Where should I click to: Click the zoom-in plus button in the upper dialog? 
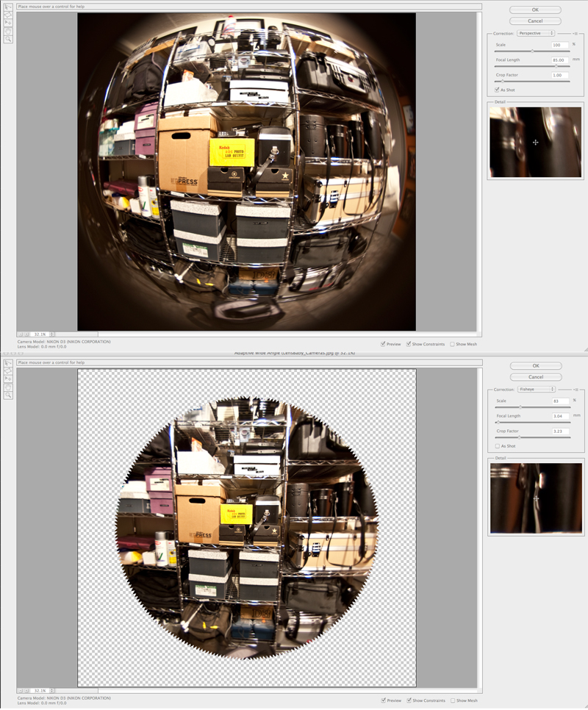[26, 334]
